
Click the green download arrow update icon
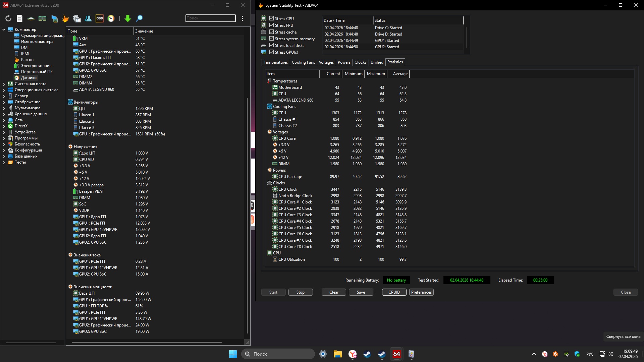tap(128, 18)
